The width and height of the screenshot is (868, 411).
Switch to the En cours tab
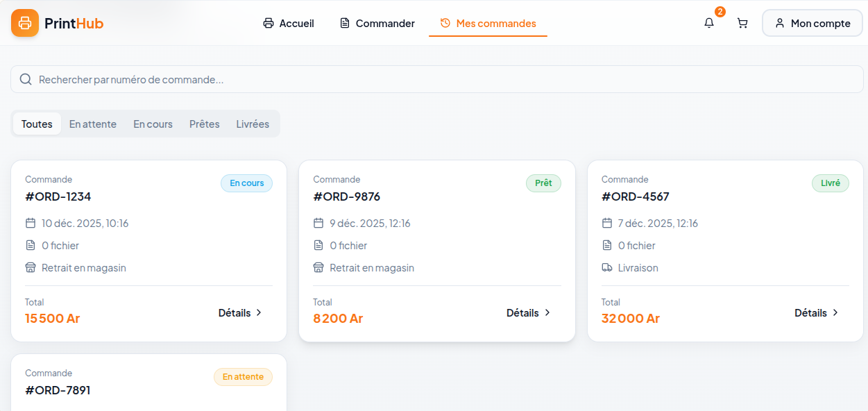point(153,124)
